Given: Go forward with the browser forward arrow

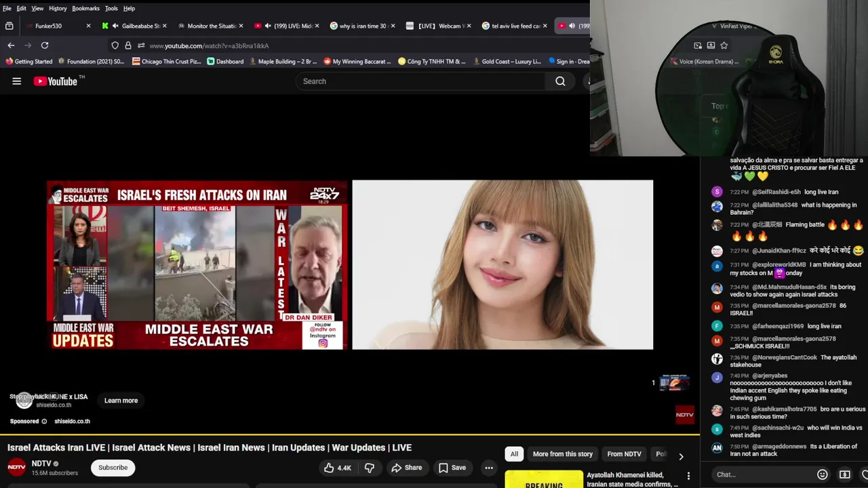Looking at the screenshot, I should click(x=28, y=45).
